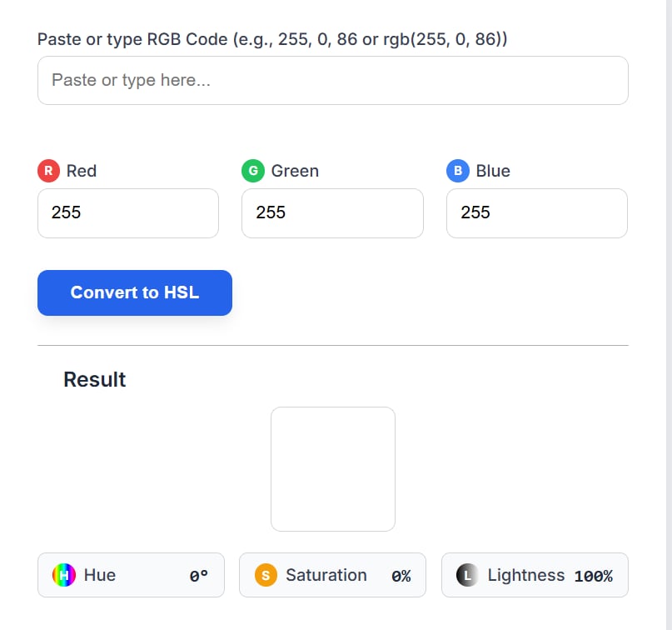672x630 pixels.
Task: Open the Hue result card
Action: pyautogui.click(x=131, y=575)
